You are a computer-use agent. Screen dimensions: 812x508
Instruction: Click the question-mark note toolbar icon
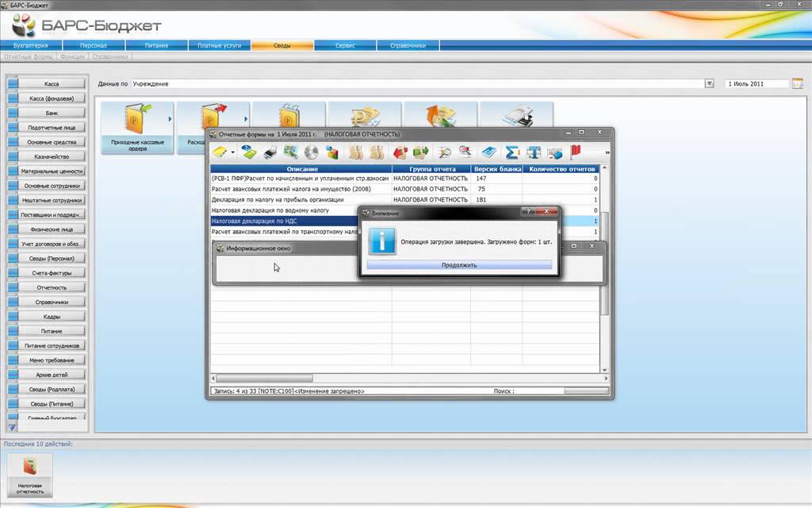pyautogui.click(x=249, y=152)
